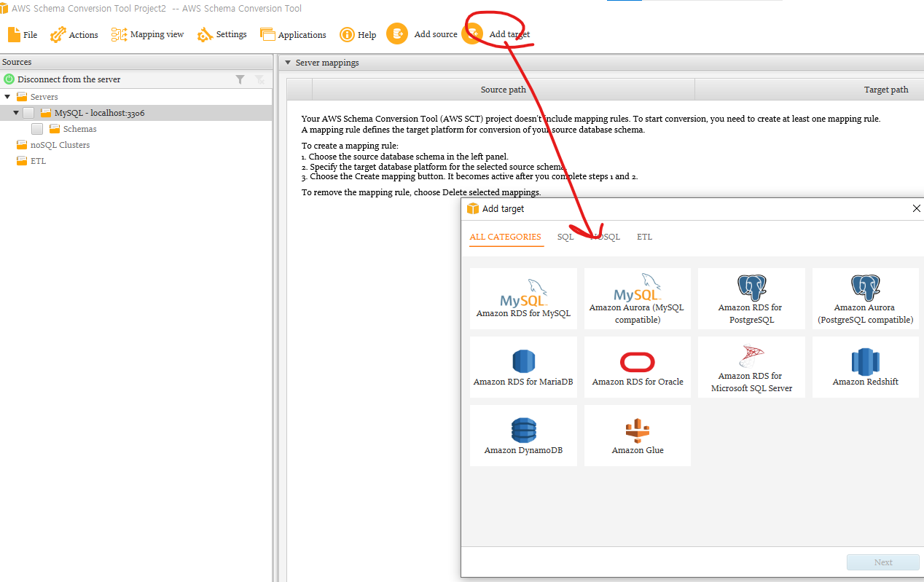Switch to the ETL tab in Add target
The image size is (924, 582).
[644, 237]
